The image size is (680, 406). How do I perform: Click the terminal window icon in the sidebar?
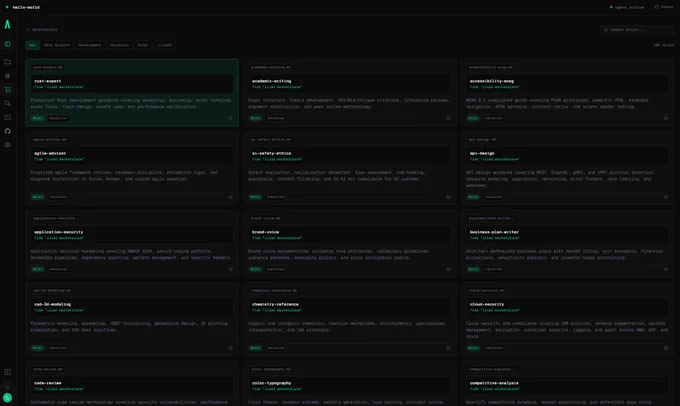[7, 118]
